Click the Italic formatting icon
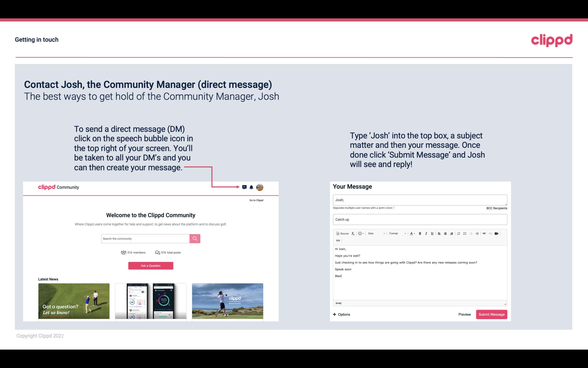Screen dimensions: 588x368 tap(426, 233)
